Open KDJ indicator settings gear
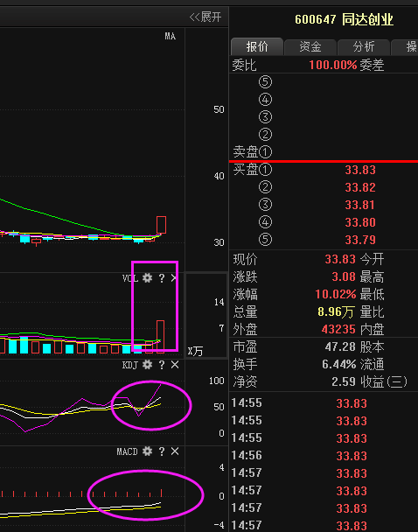 [x=147, y=365]
